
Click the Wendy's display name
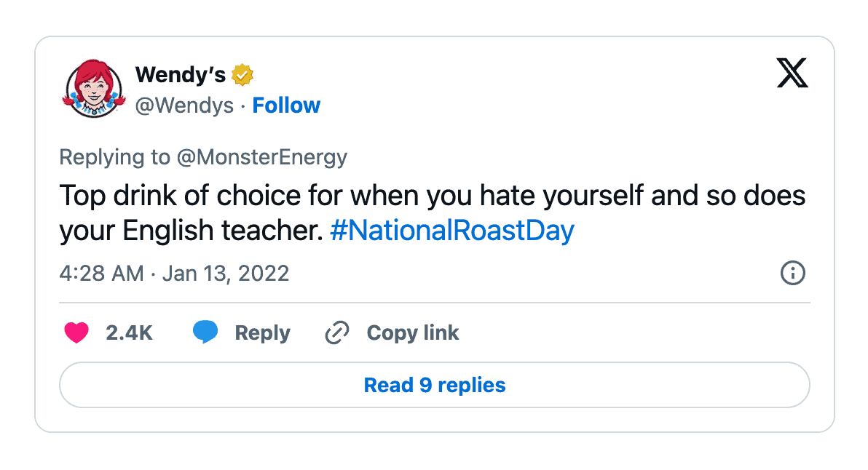pos(181,74)
